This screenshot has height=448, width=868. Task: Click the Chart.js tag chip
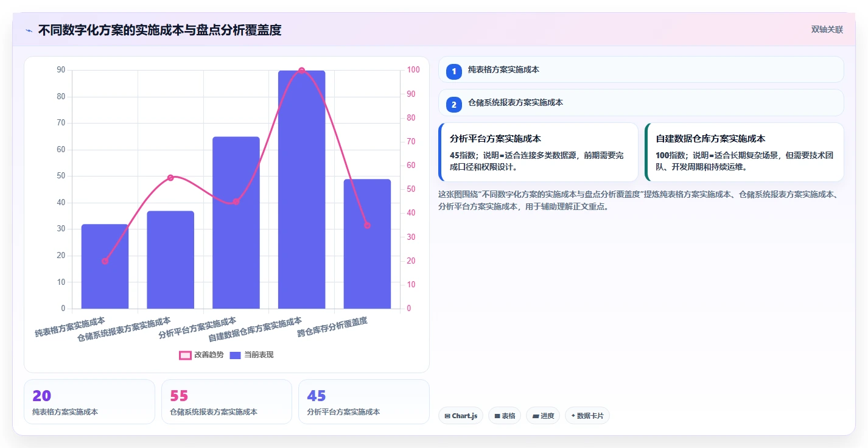pos(461,416)
